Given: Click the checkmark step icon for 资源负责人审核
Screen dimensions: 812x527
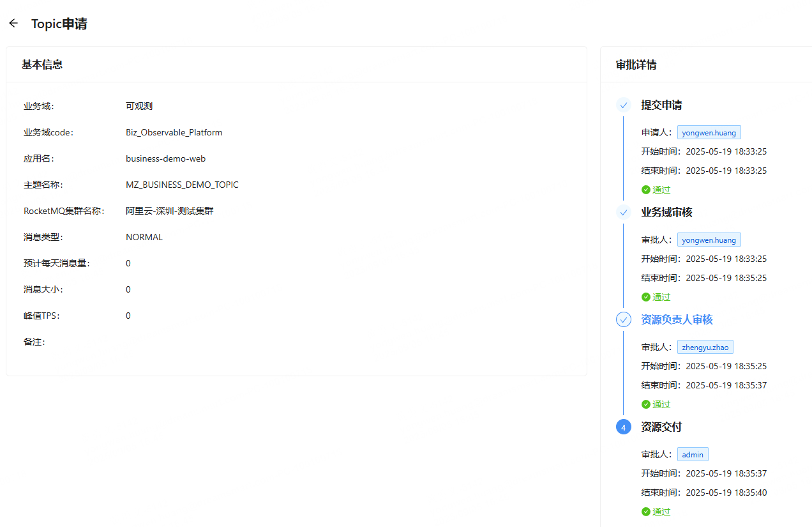Looking at the screenshot, I should (x=624, y=320).
